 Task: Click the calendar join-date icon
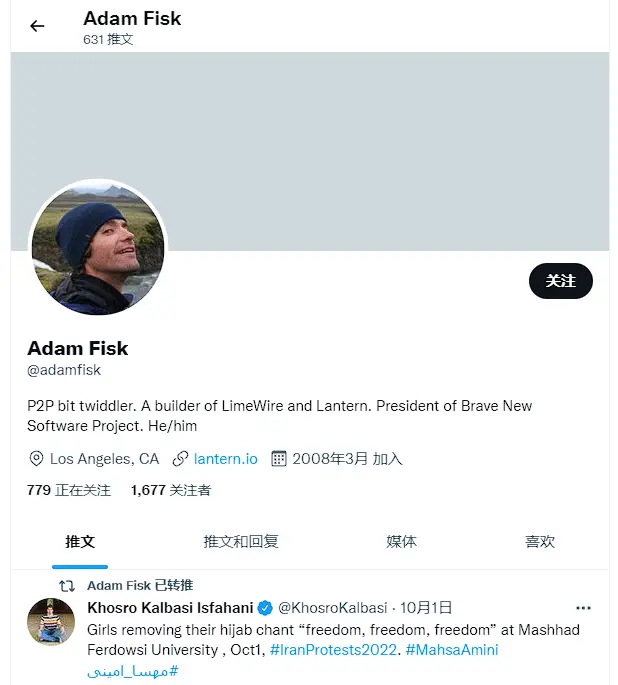(x=280, y=459)
